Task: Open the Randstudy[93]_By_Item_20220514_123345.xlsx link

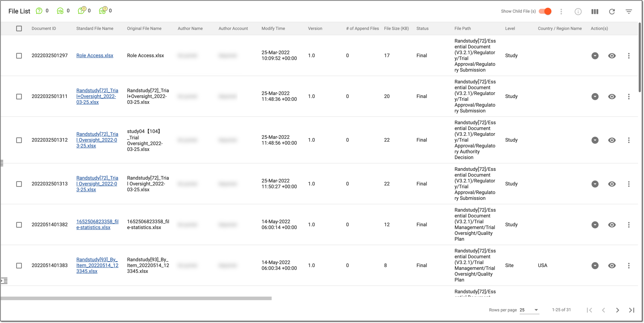Action: [x=97, y=265]
